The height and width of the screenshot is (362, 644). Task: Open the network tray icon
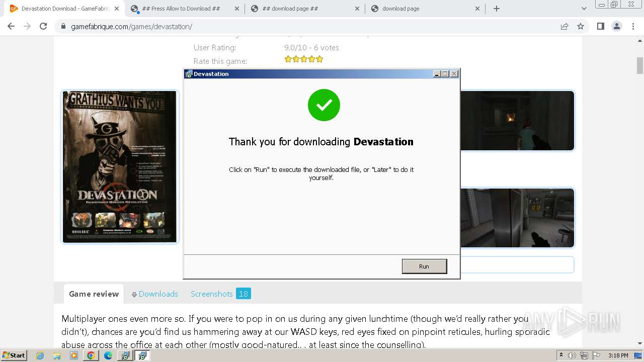coord(584,355)
